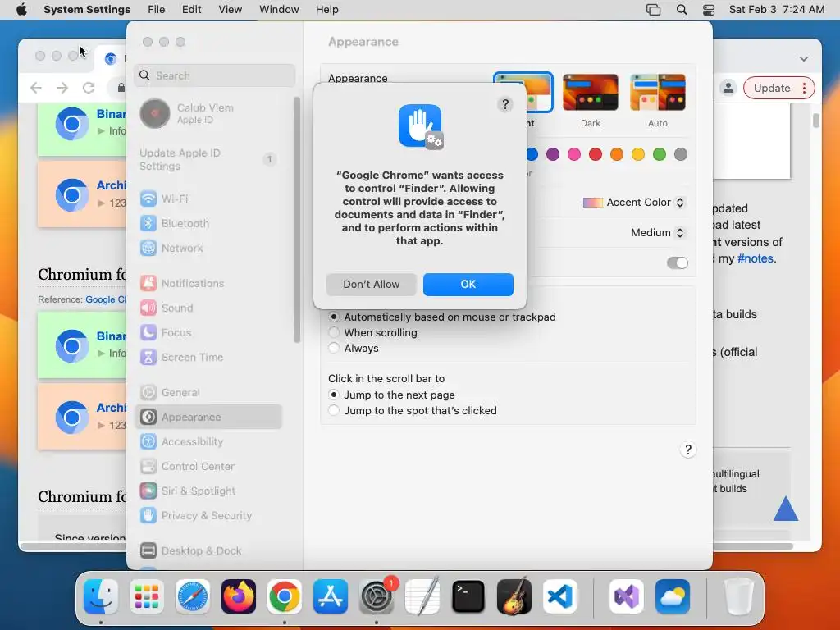840x630 pixels.
Task: Click the System Settings search field
Action: 214,75
